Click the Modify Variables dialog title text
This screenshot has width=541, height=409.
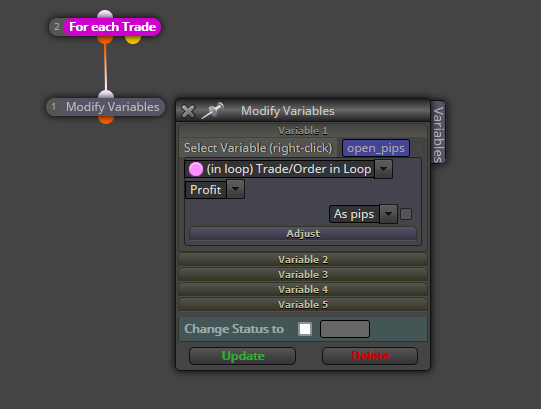tap(288, 111)
